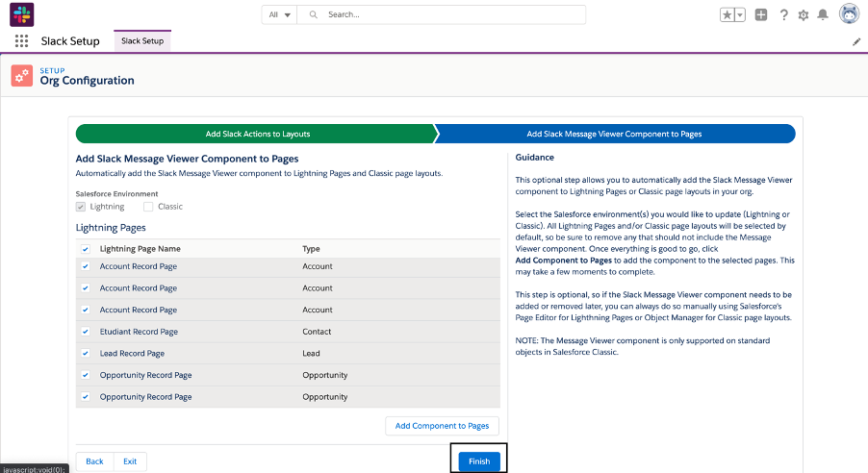Open the Help question mark icon
This screenshot has height=473, width=868.
tap(784, 15)
